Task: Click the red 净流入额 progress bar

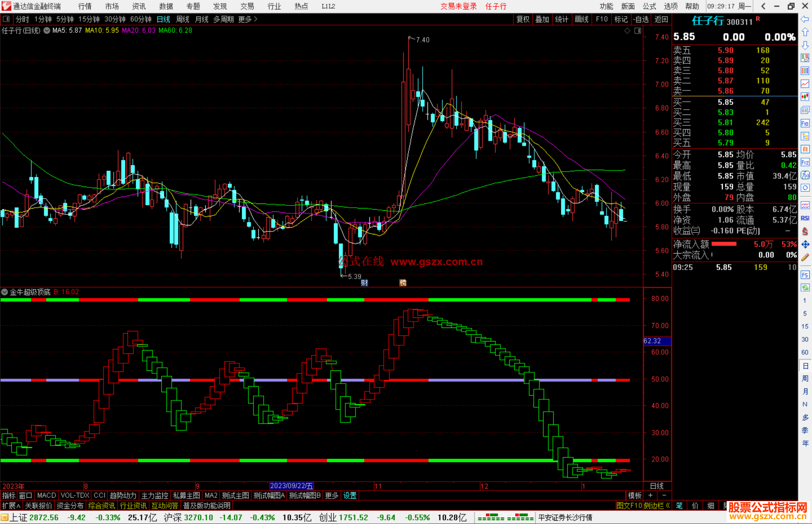Action: [724, 244]
